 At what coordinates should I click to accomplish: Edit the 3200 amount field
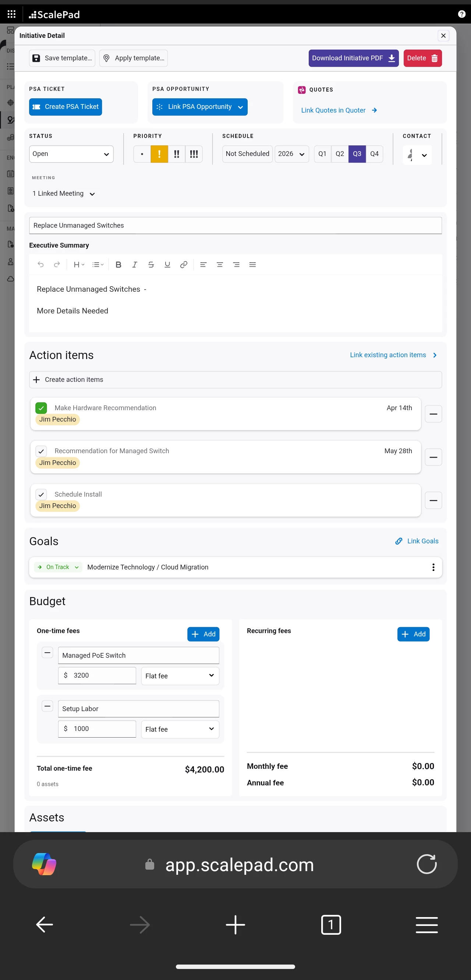97,675
